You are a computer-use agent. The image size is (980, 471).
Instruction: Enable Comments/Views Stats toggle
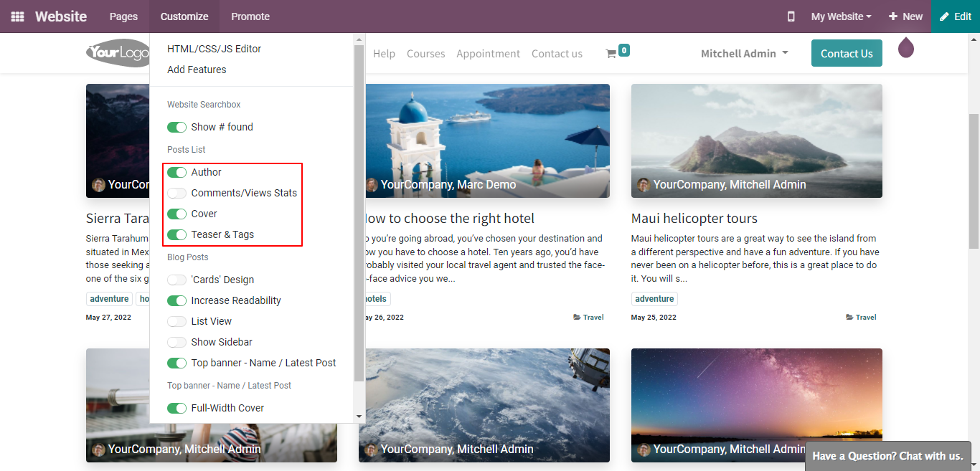(176, 193)
